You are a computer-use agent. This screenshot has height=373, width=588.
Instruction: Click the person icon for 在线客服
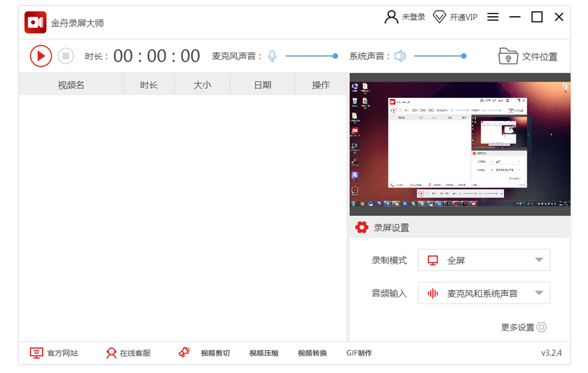(x=111, y=353)
